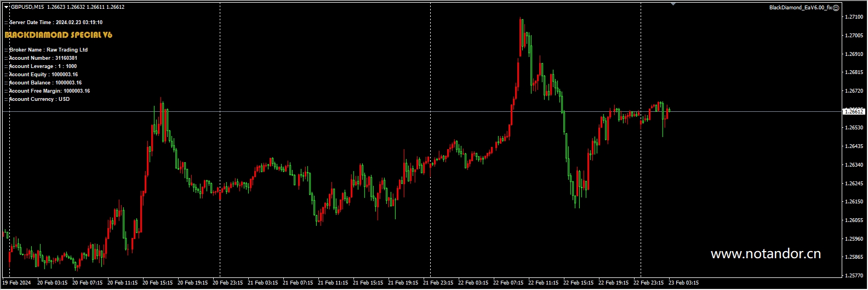
Task: Open the one-click trading arrow beside GBPUSD,M15
Action: [x=7, y=7]
